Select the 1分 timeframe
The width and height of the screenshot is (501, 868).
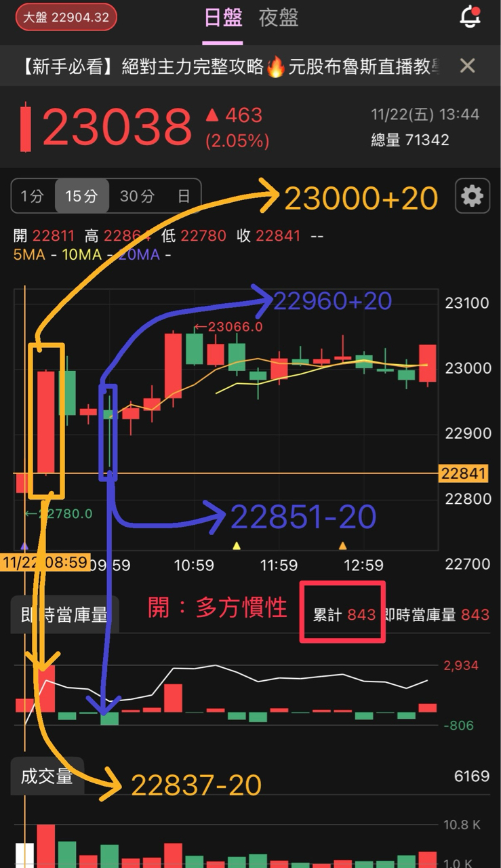click(x=33, y=197)
